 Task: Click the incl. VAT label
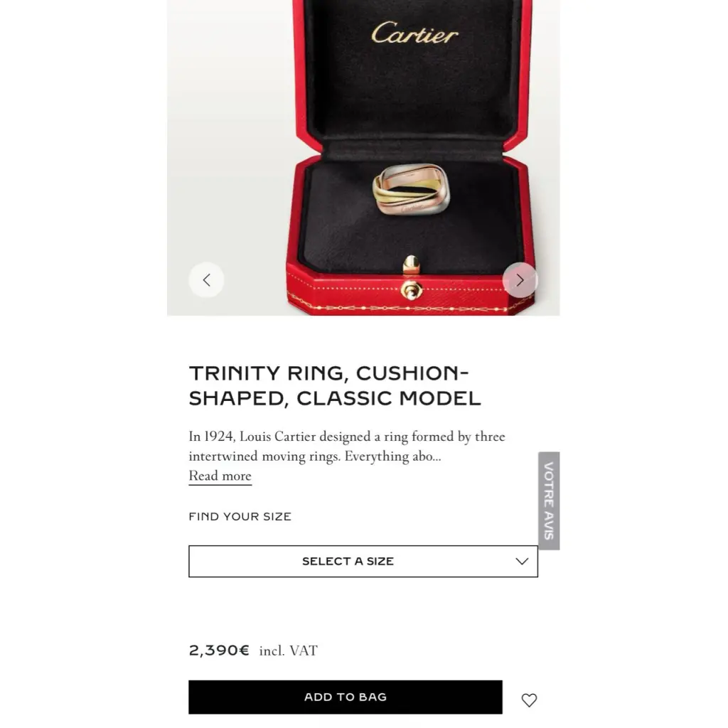(289, 651)
